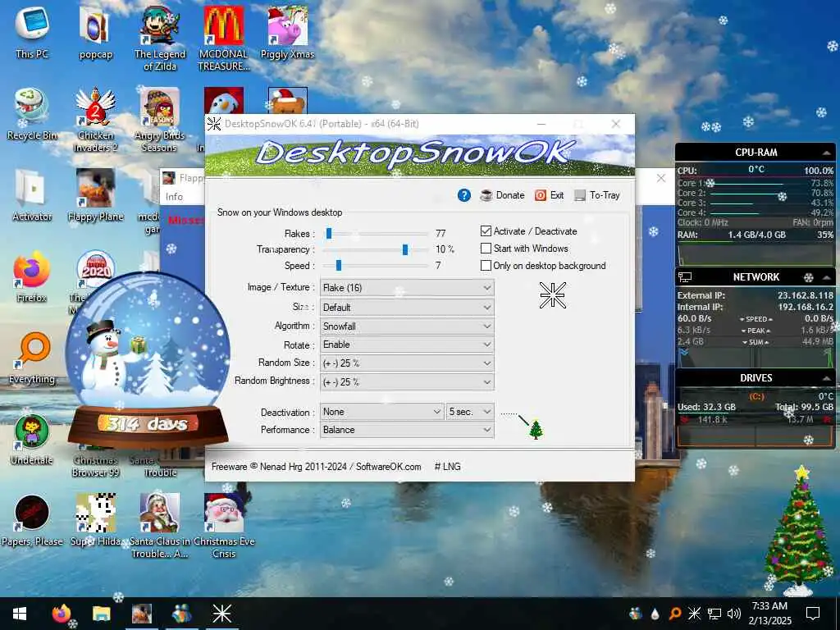Viewport: 840px width, 630px height.
Task: Open Santa Claus in Trouble shortcut
Action: [160, 526]
